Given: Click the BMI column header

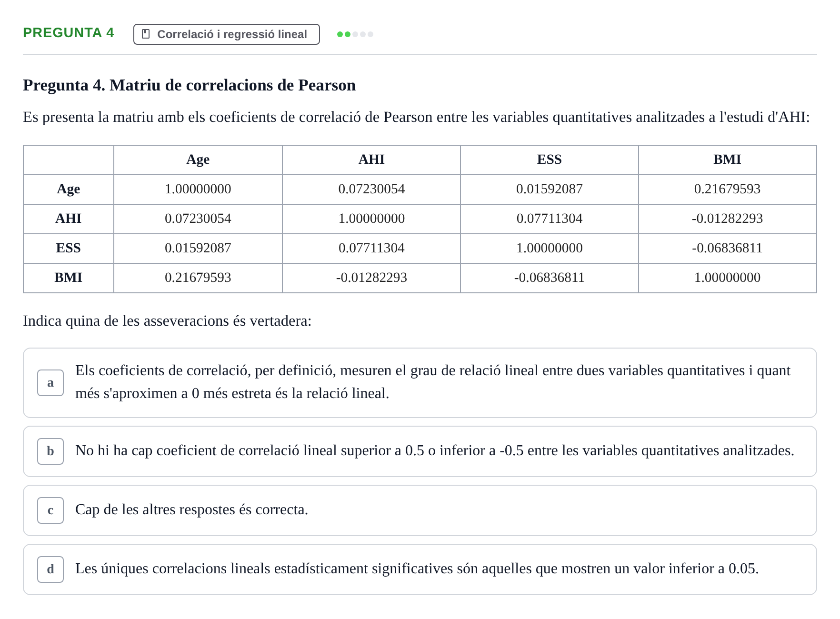Looking at the screenshot, I should [x=728, y=160].
